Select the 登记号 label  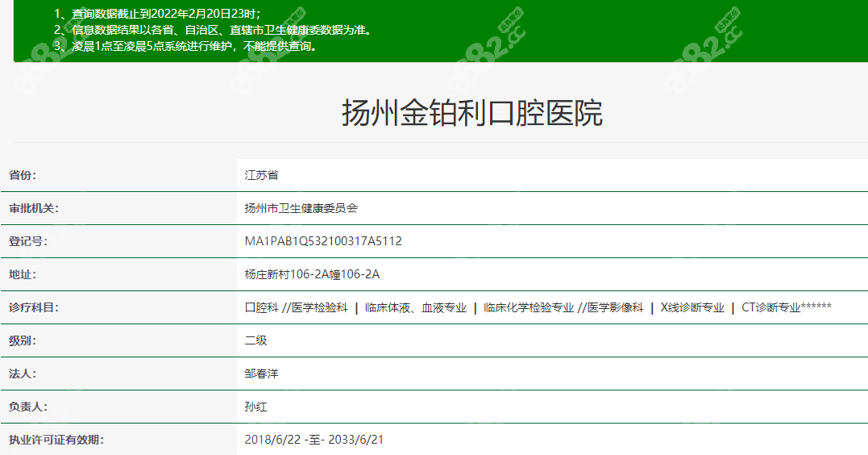28,242
